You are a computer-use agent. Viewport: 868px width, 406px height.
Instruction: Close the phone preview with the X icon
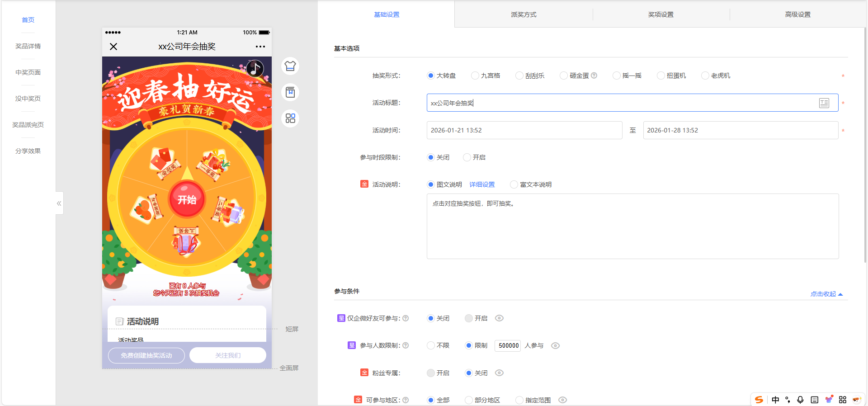(x=113, y=47)
